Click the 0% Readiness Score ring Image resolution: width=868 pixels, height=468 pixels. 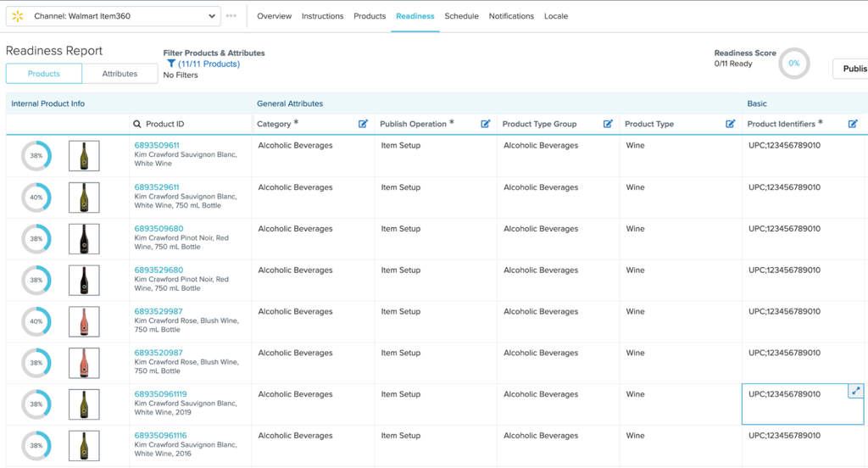(793, 63)
